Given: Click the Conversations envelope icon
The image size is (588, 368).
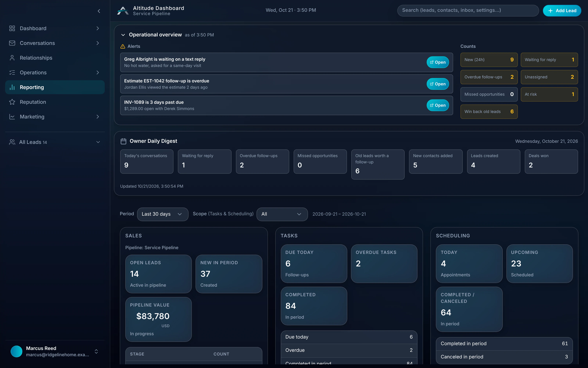Looking at the screenshot, I should 12,43.
